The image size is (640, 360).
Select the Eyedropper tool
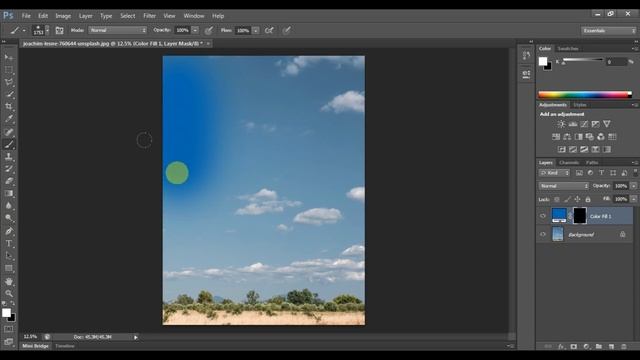coord(9,119)
